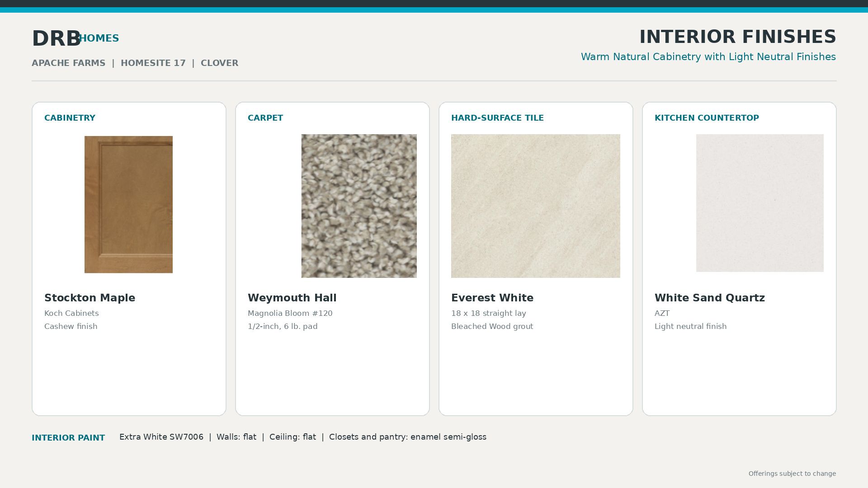Click the 18 x 18 straight lay text
Image resolution: width=868 pixels, height=488 pixels.
pyautogui.click(x=489, y=313)
